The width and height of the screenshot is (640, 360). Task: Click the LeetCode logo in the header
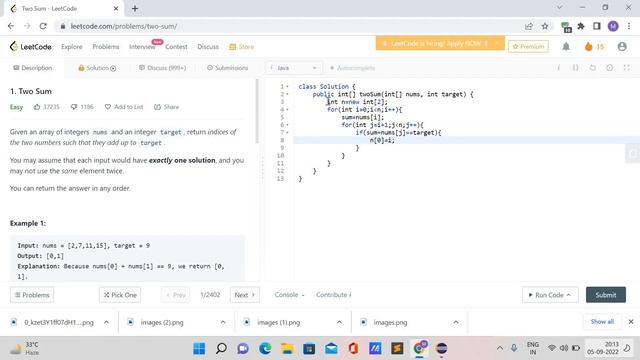tap(31, 47)
